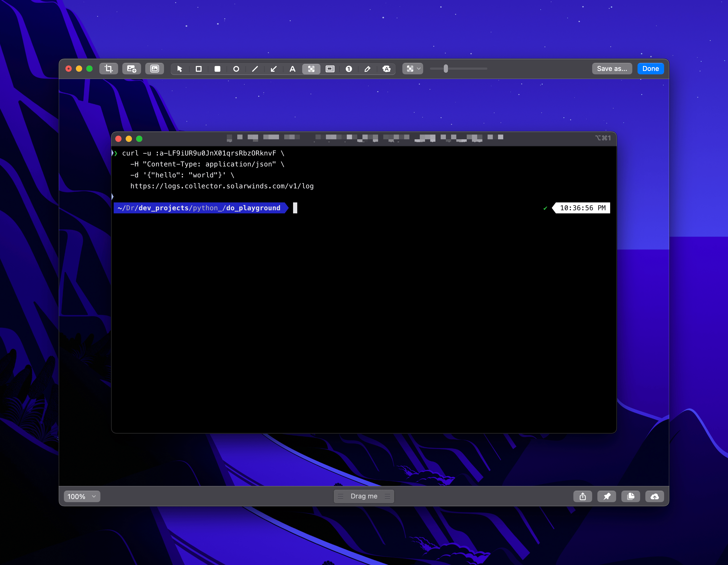Select the arrow tool
This screenshot has width=728, height=565.
[274, 69]
